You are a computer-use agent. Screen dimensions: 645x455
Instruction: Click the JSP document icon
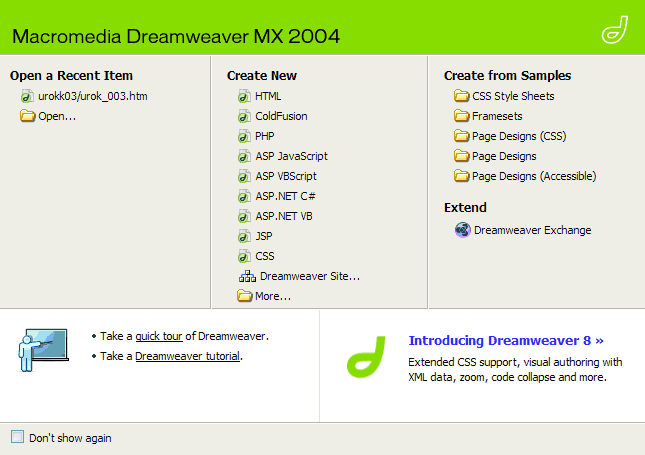(244, 236)
